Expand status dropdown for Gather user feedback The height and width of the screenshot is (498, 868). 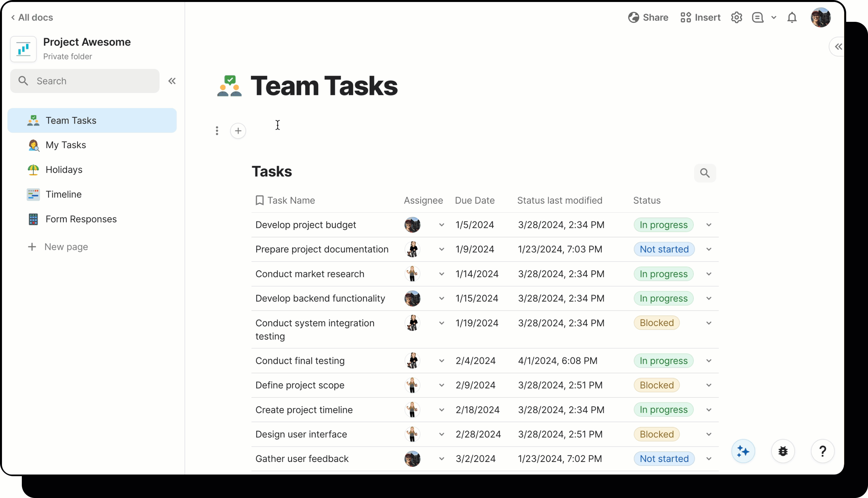pyautogui.click(x=709, y=459)
